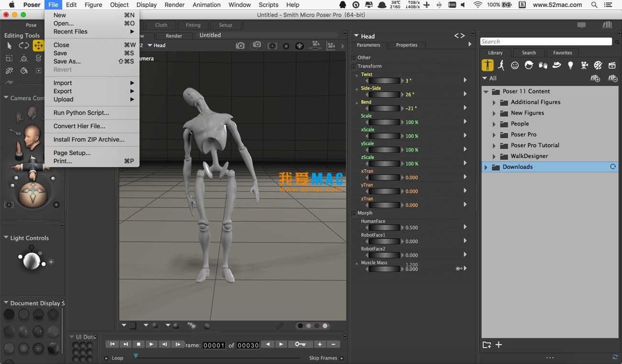Image resolution: width=622 pixels, height=364 pixels.
Task: Open the Lights bulb category icon
Action: point(570,66)
